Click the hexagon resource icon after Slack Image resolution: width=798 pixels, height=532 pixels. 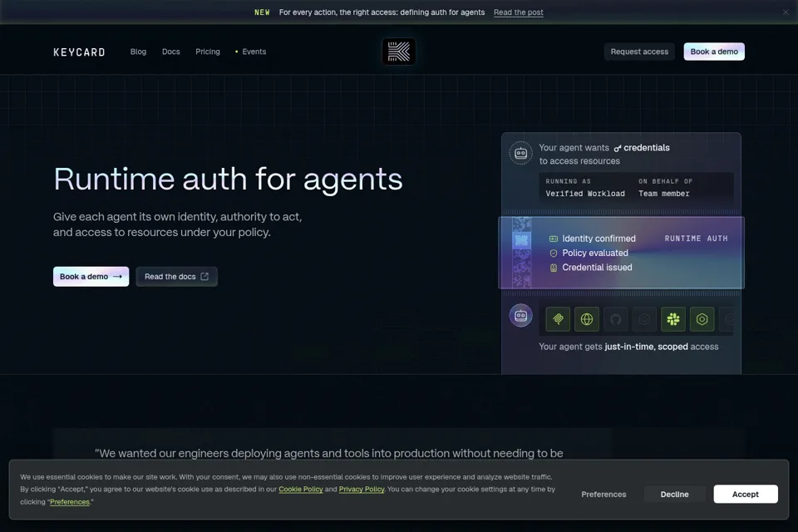pyautogui.click(x=702, y=319)
